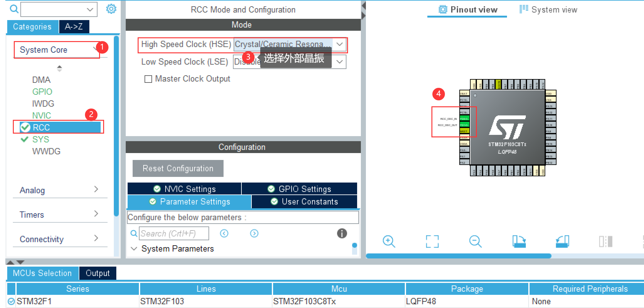Fit the chip pinout to screen
This screenshot has width=644, height=308.
click(432, 241)
